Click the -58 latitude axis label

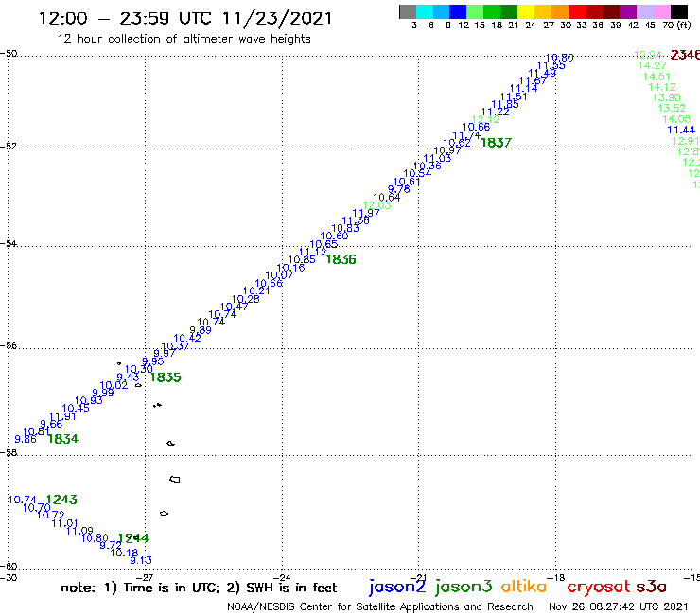pyautogui.click(x=9, y=452)
